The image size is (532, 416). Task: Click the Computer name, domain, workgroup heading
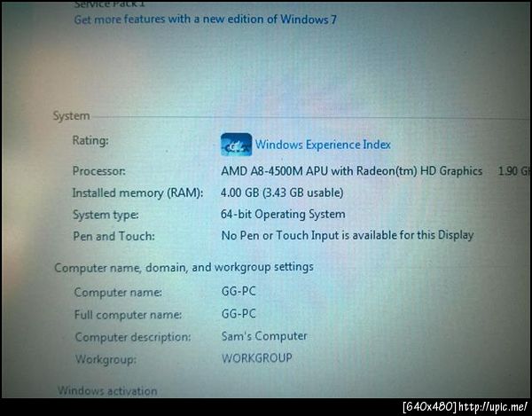[x=184, y=267]
